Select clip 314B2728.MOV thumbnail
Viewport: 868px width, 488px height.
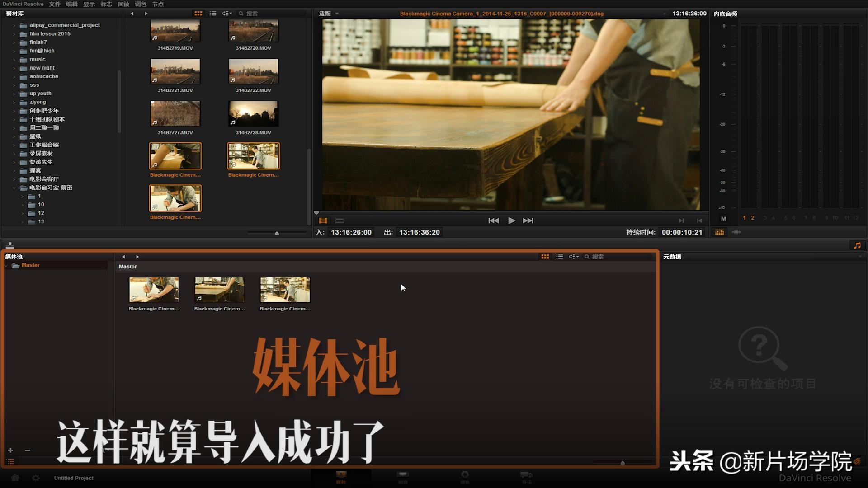pos(253,113)
